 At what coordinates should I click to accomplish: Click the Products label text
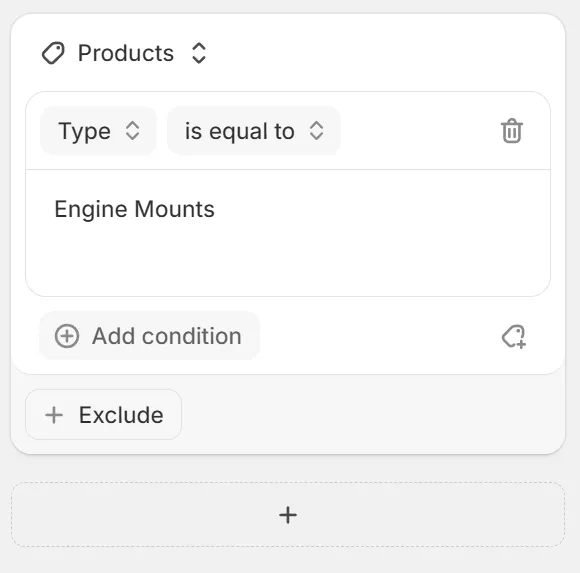click(126, 53)
